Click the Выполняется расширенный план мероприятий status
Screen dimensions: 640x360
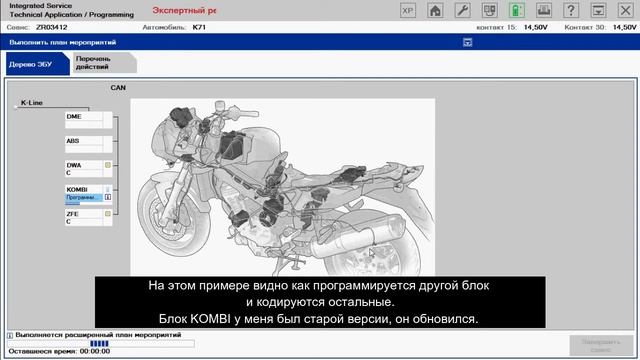(98, 335)
